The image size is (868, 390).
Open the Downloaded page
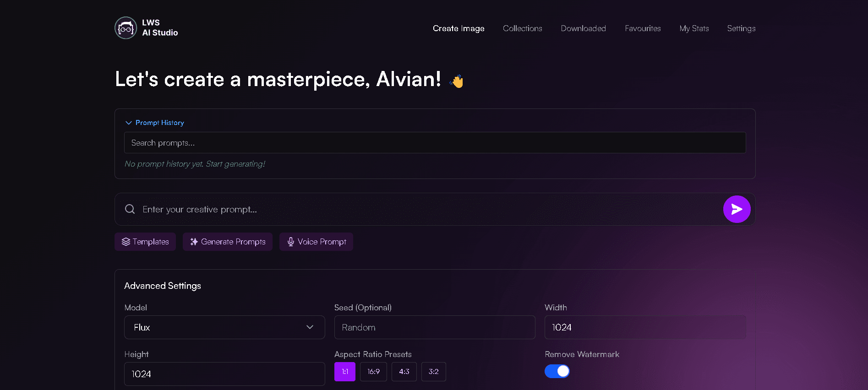tap(584, 28)
